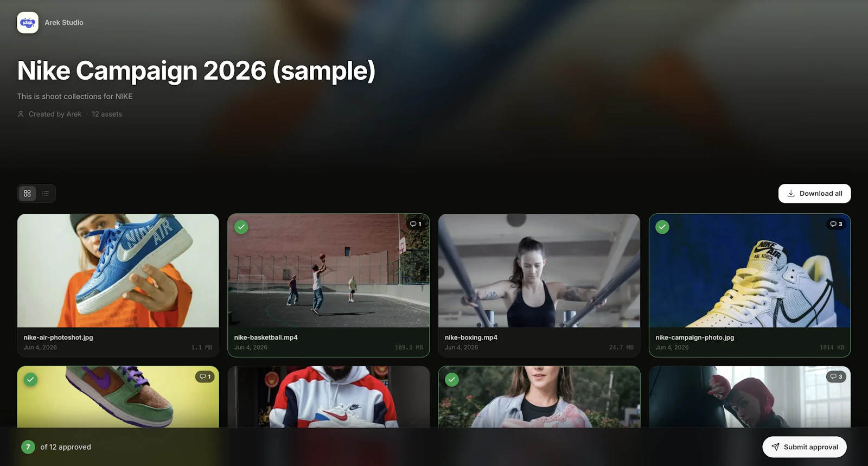This screenshot has width=868, height=466.
Task: Switch to grid view
Action: [x=27, y=193]
